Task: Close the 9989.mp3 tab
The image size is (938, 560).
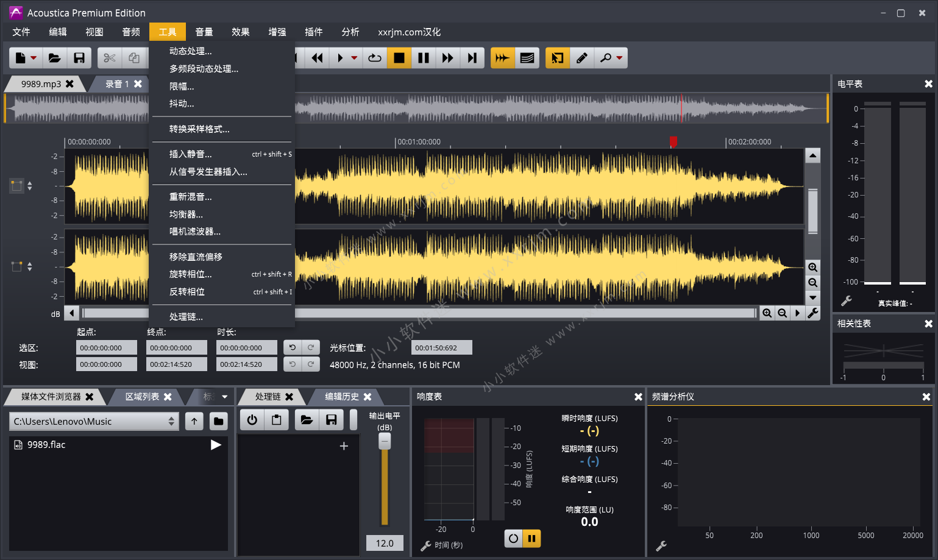Action: (70, 84)
